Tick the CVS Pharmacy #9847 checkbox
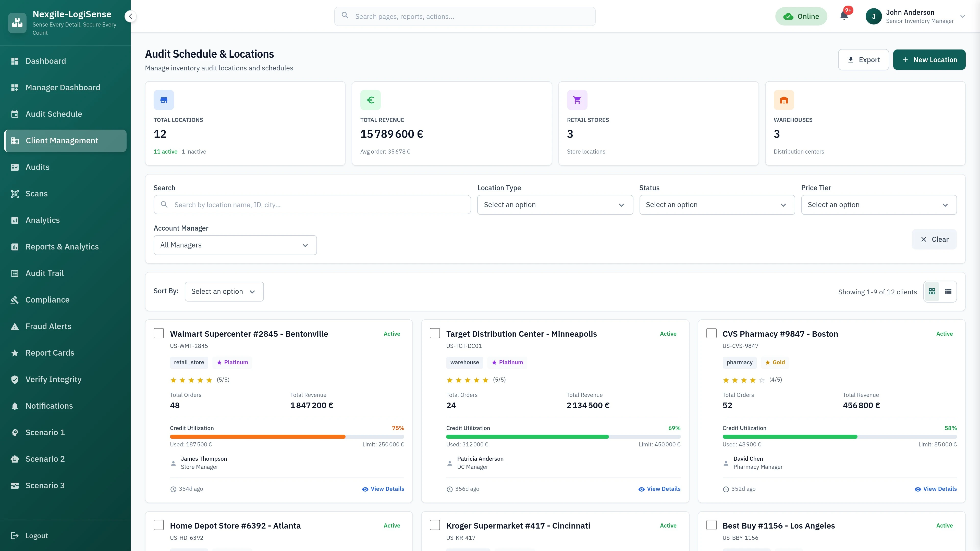 [x=712, y=333]
